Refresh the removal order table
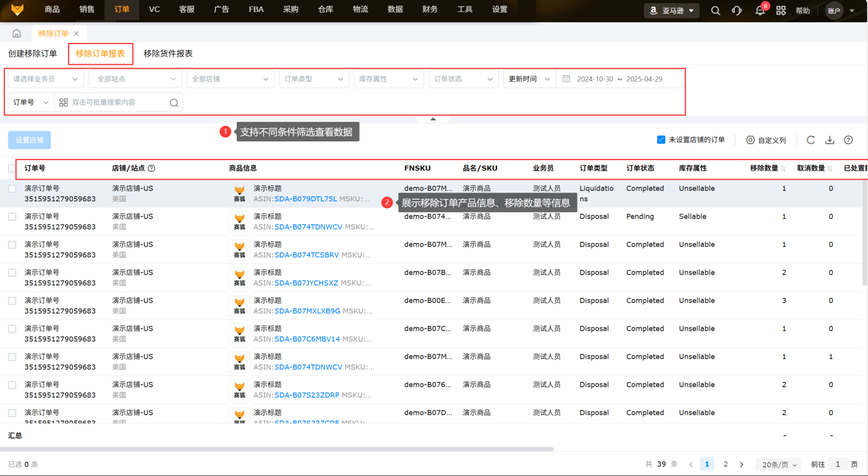Screen dimensions: 868x476 point(810,140)
